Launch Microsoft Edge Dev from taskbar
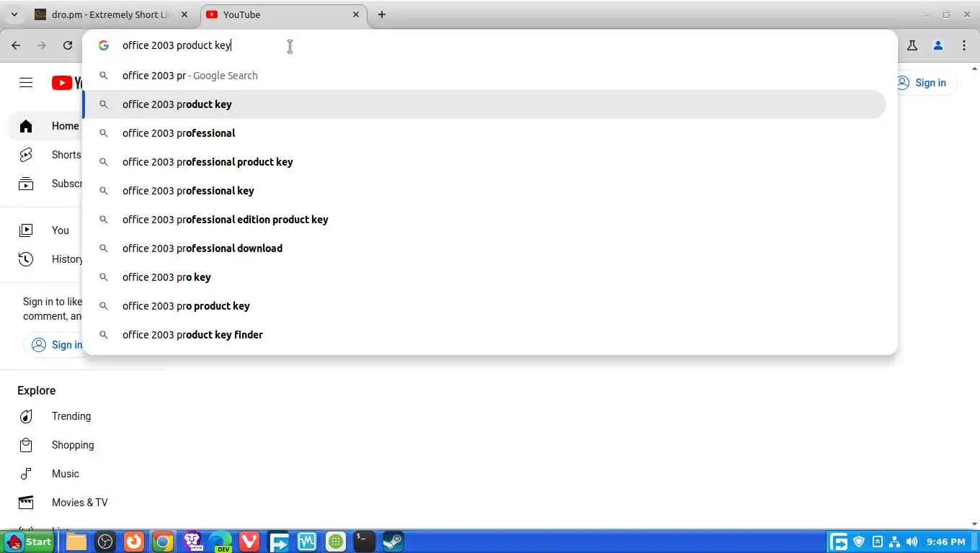The width and height of the screenshot is (980, 553). coord(220,541)
